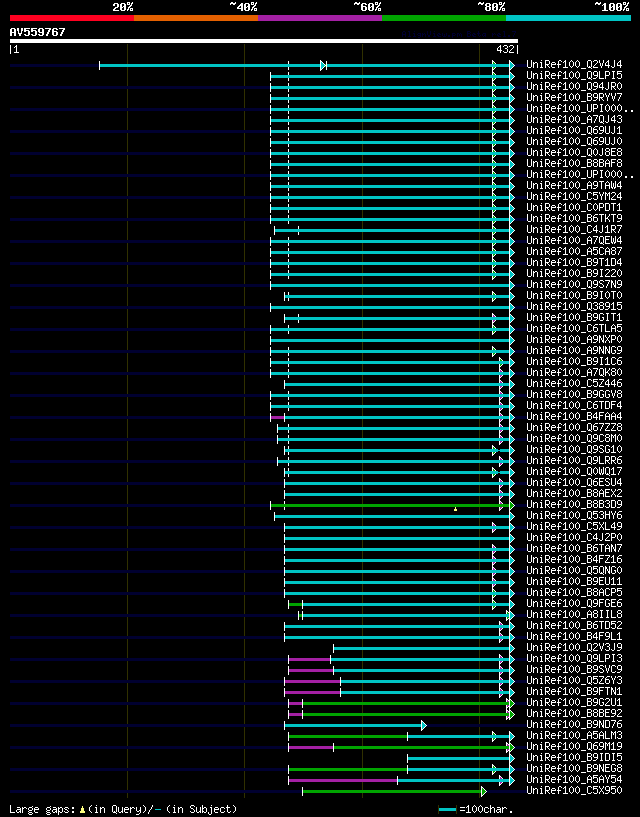The height and width of the screenshot is (817, 640).
Task: Open hit UniRef100_B9SVC9
Action: (574, 669)
